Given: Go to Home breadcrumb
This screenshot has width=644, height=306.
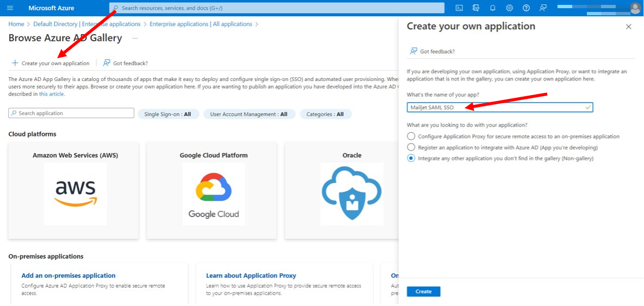Looking at the screenshot, I should (x=16, y=24).
